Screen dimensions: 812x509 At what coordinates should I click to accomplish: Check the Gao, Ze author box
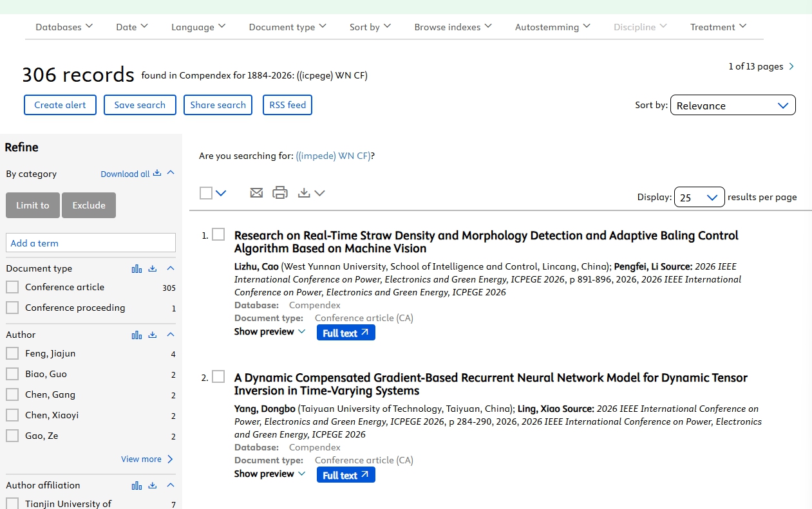[12, 436]
